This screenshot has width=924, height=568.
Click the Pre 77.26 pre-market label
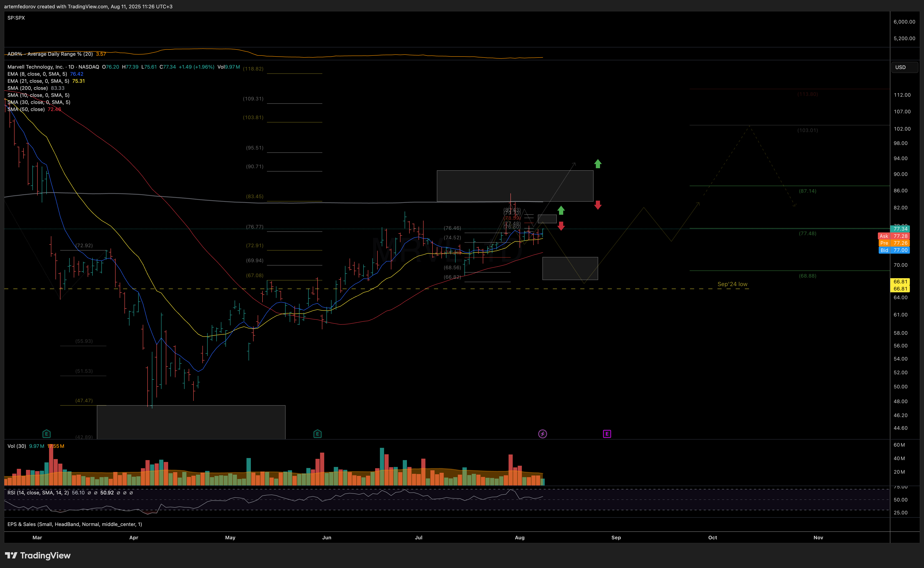tap(894, 243)
